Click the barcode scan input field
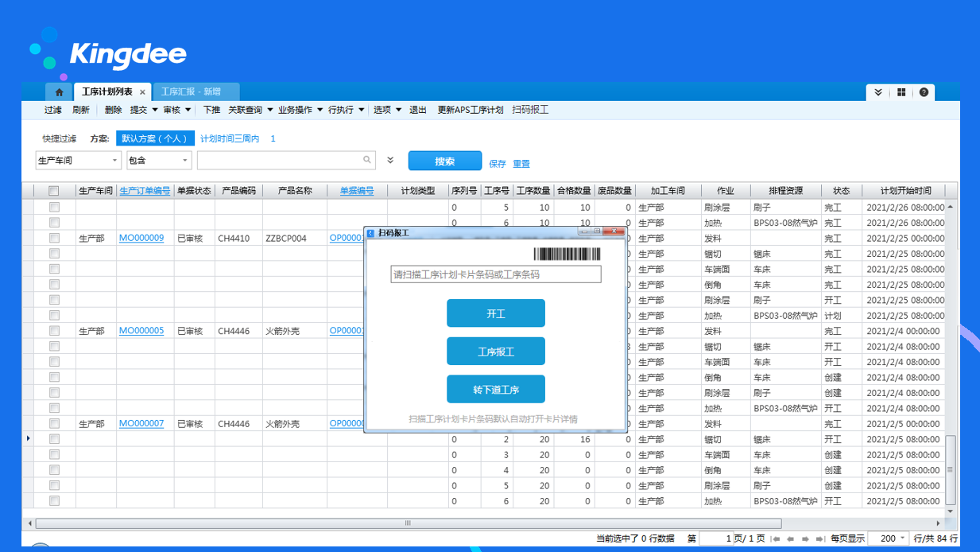Viewport: 980px width, 552px height. tap(496, 274)
